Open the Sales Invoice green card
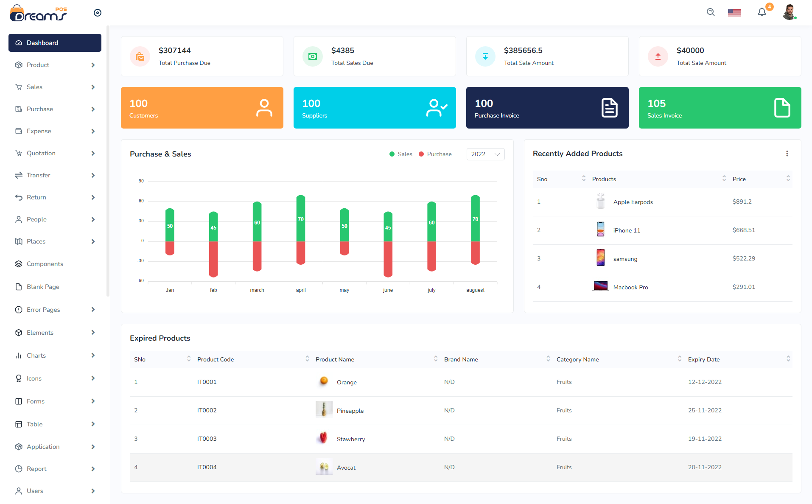Viewport: 812px width, 504px height. [x=720, y=108]
